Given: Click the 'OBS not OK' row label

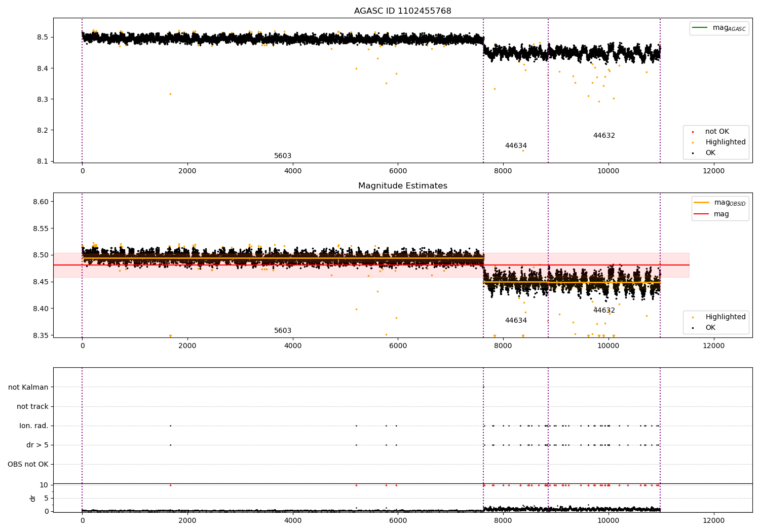Looking at the screenshot, I should [28, 465].
